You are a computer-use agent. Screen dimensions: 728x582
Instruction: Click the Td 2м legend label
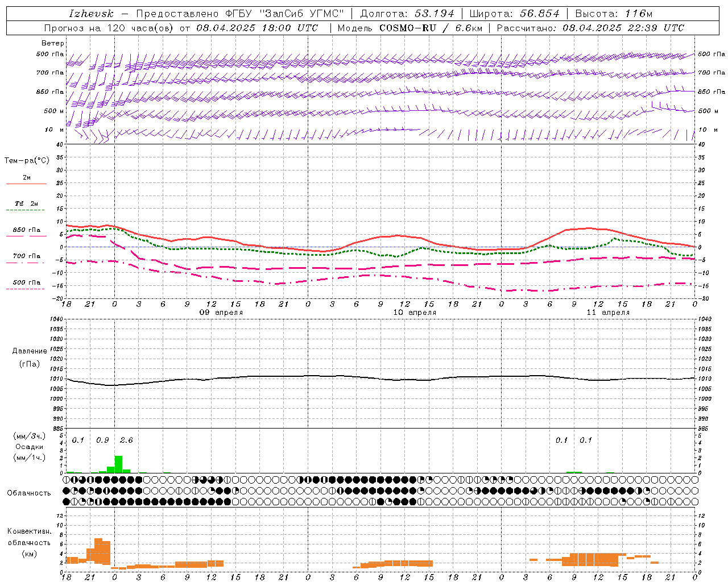(x=26, y=203)
